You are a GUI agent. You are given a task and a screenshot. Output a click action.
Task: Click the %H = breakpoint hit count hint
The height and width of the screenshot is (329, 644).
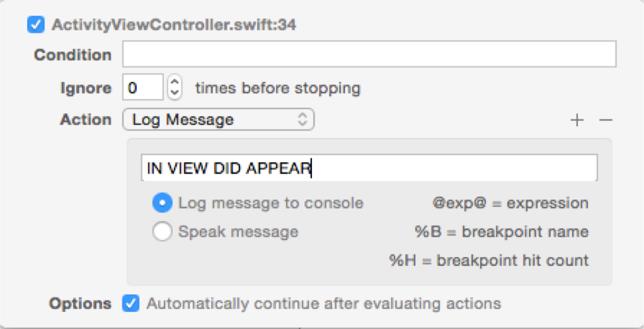coord(489,260)
